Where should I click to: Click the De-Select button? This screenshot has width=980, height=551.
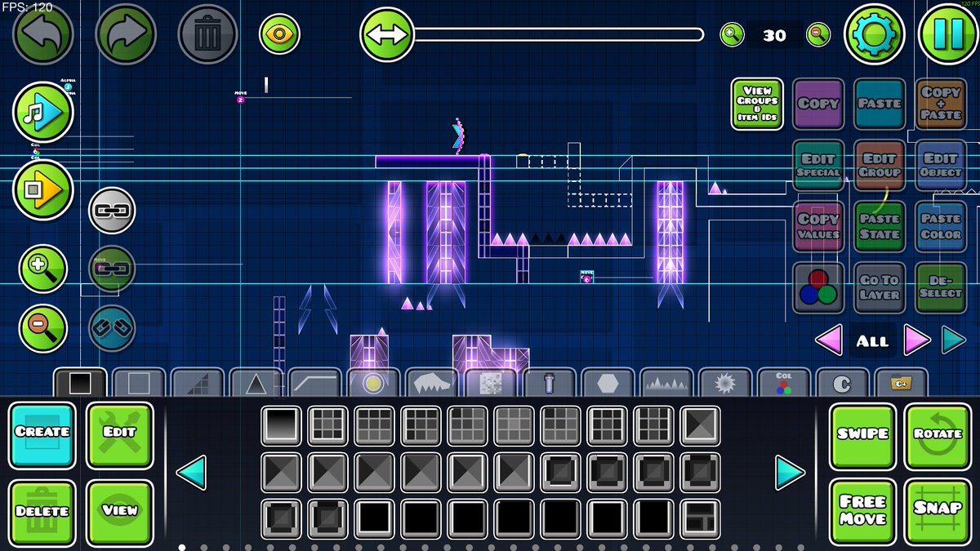(x=941, y=287)
